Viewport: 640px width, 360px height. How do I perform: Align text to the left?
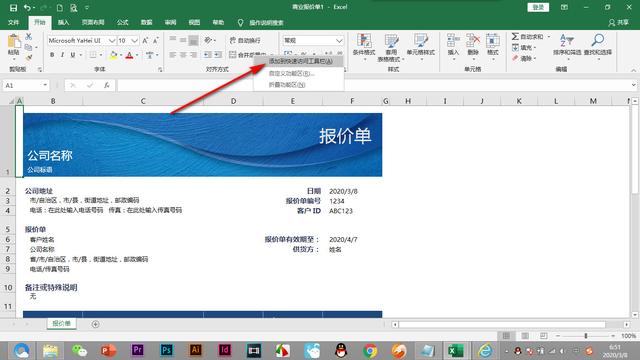(173, 55)
